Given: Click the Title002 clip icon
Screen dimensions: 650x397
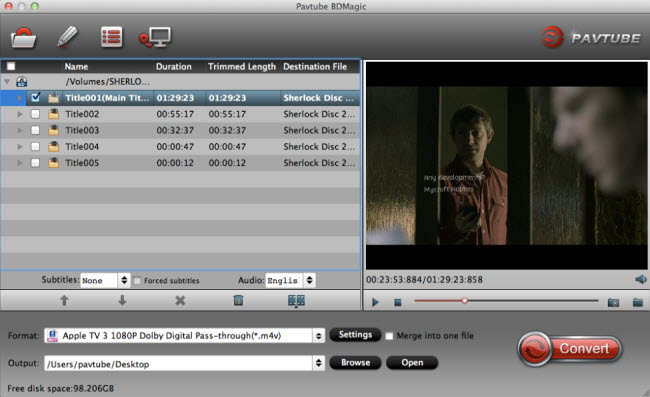Looking at the screenshot, I should (x=53, y=114).
